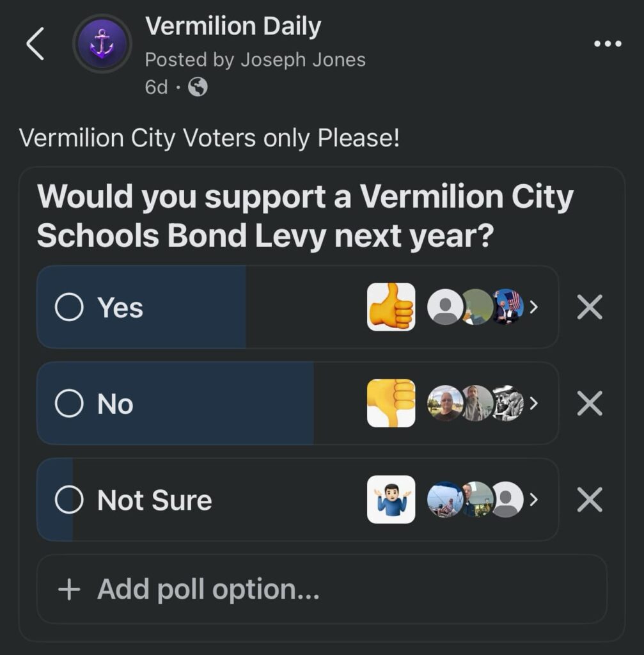
Task: Open Vermilion Daily anchor profile picture
Action: pyautogui.click(x=102, y=44)
